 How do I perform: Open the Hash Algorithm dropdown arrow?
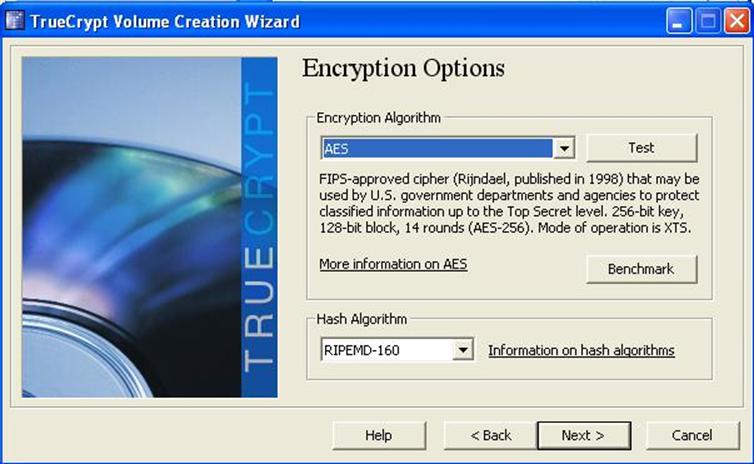463,350
